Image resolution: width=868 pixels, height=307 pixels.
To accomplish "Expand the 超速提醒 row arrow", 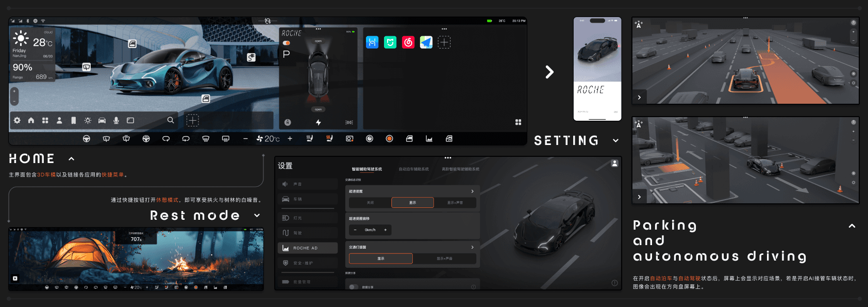I will tap(472, 191).
